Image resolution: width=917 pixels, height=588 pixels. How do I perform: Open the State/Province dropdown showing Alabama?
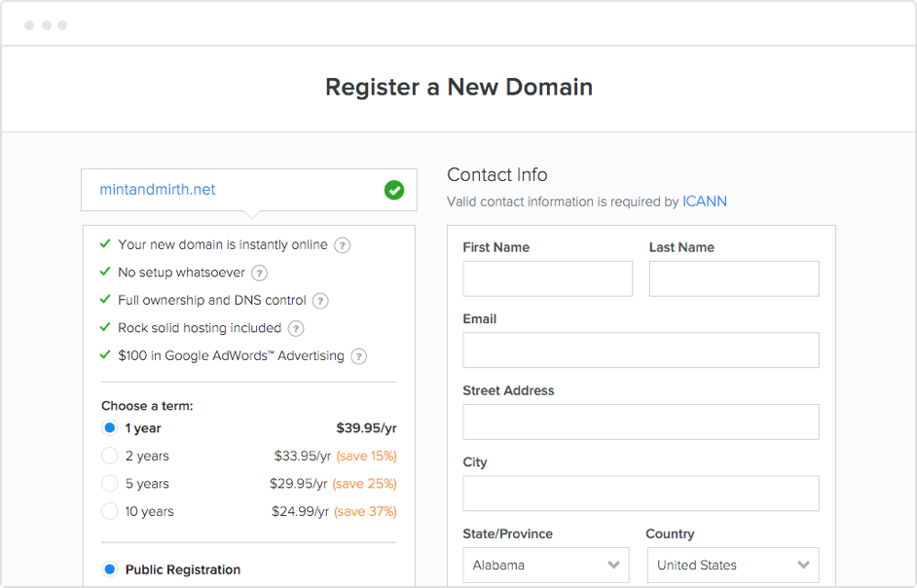(546, 565)
